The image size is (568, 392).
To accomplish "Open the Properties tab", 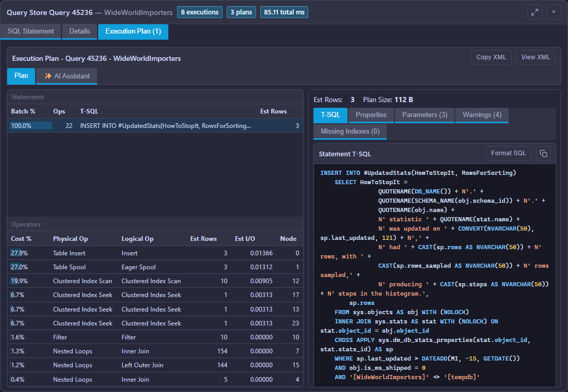I will (x=371, y=115).
